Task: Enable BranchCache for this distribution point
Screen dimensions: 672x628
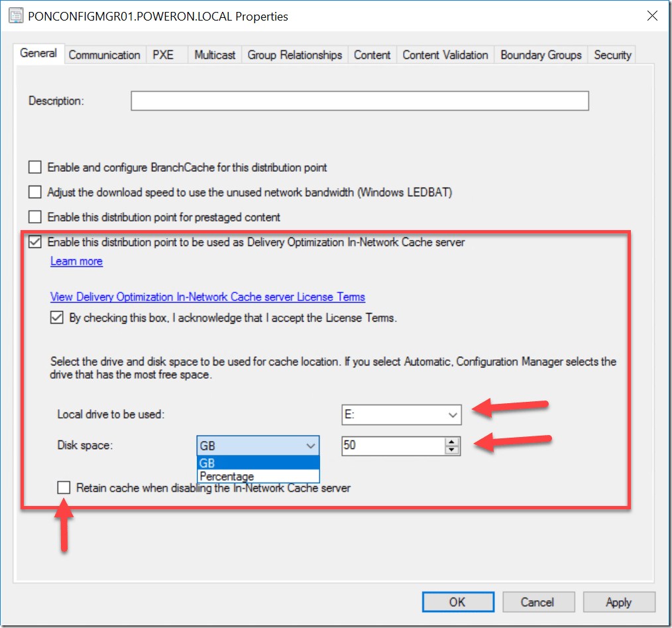Action: (x=35, y=168)
